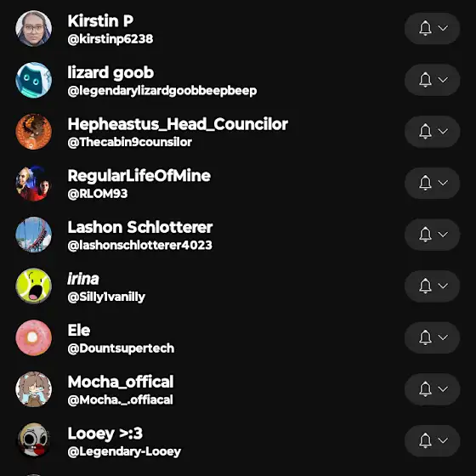This screenshot has height=476, width=476.
Task: Open Ele pink donut avatar
Action: [x=34, y=337]
